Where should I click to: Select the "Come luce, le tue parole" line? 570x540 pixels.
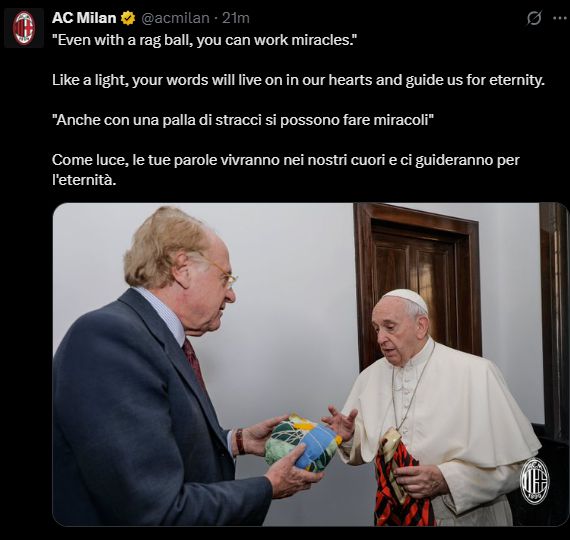pyautogui.click(x=286, y=160)
